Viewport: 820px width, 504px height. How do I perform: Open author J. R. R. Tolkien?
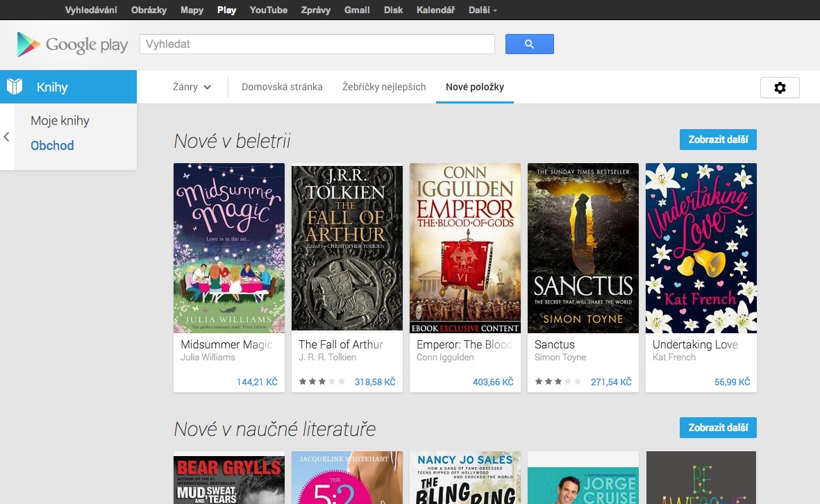327,358
